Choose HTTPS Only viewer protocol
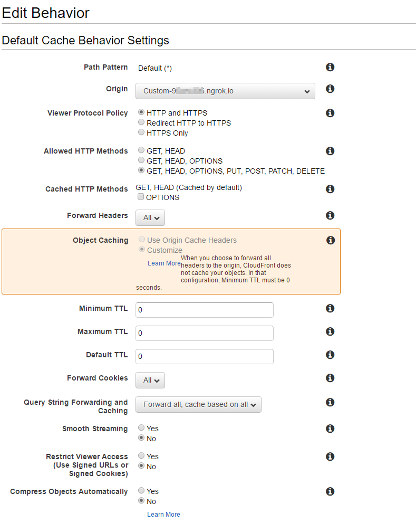This screenshot has width=416, height=532. click(x=141, y=132)
